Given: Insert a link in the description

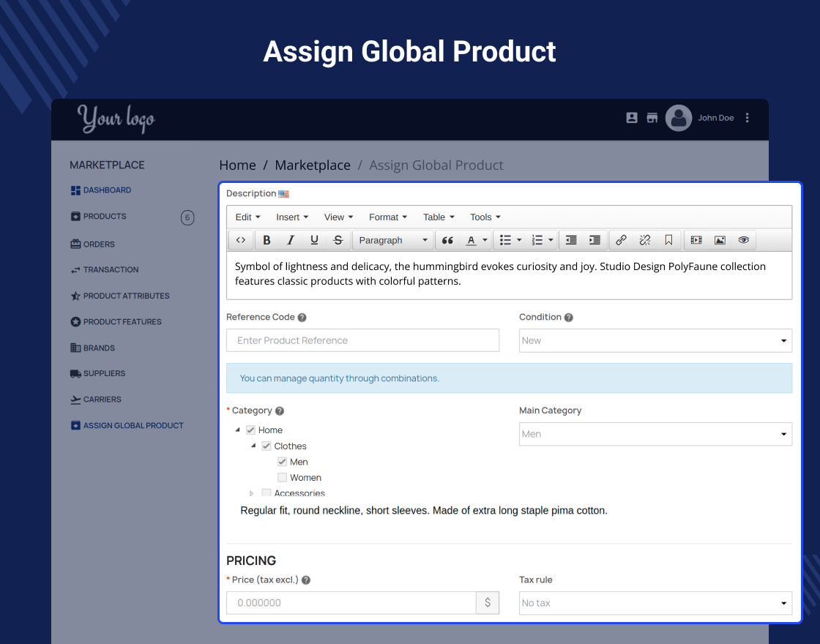Looking at the screenshot, I should pos(621,241).
